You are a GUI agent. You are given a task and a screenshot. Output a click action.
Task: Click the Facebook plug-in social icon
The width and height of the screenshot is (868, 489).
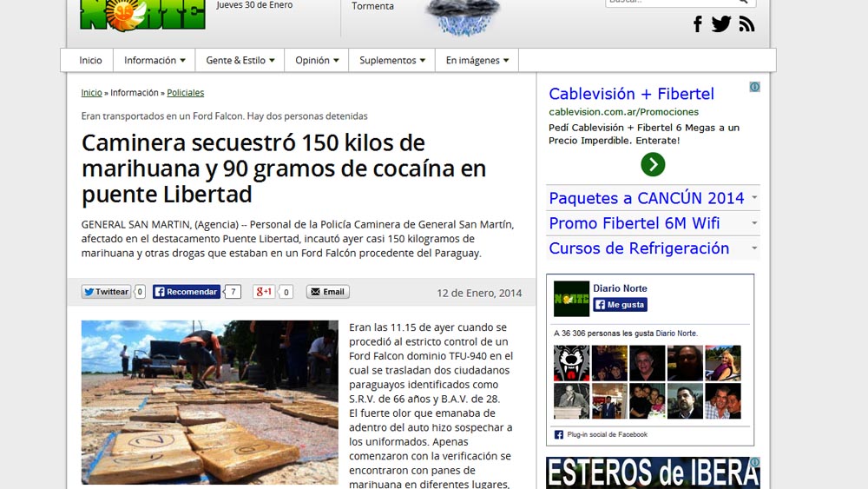point(558,435)
